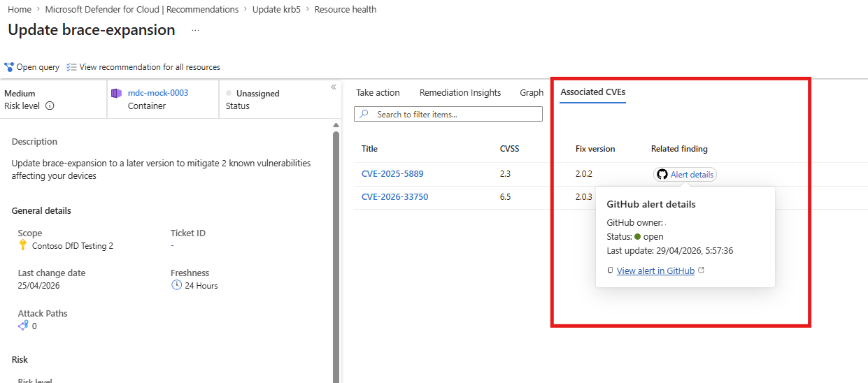This screenshot has width=868, height=383.
Task: Open CVE-2025-5889 details
Action: (x=392, y=174)
